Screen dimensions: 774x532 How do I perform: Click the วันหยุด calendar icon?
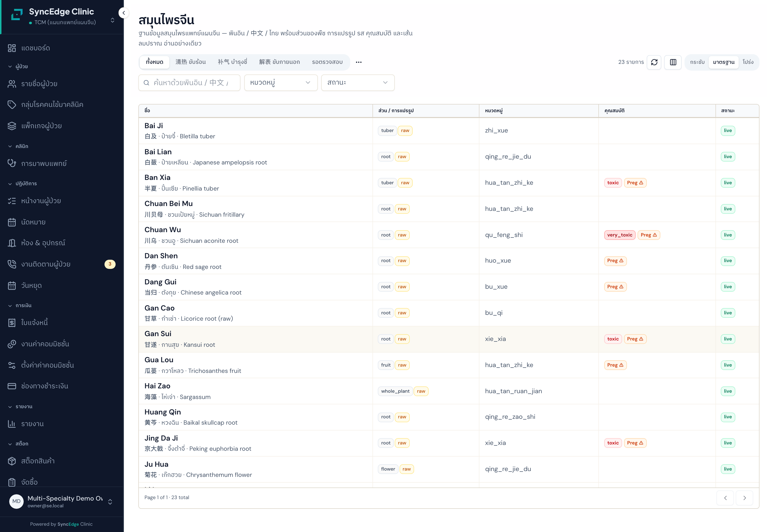12,286
